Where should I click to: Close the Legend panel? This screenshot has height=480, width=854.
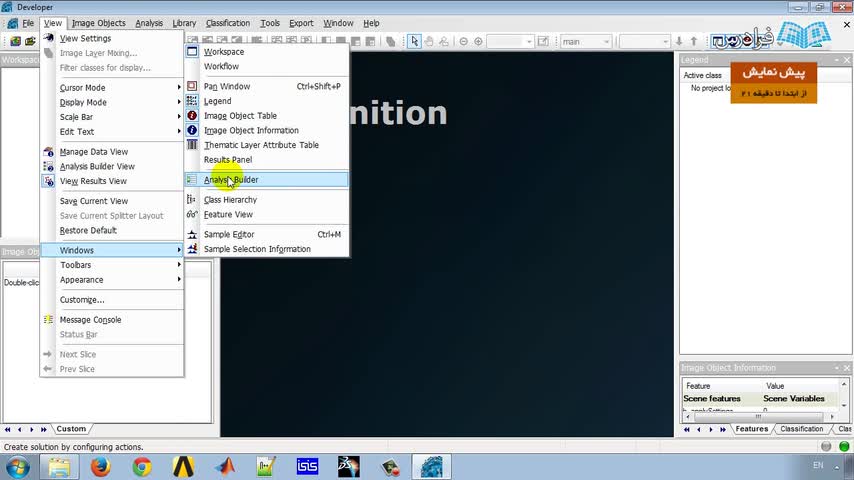pyautogui.click(x=847, y=59)
